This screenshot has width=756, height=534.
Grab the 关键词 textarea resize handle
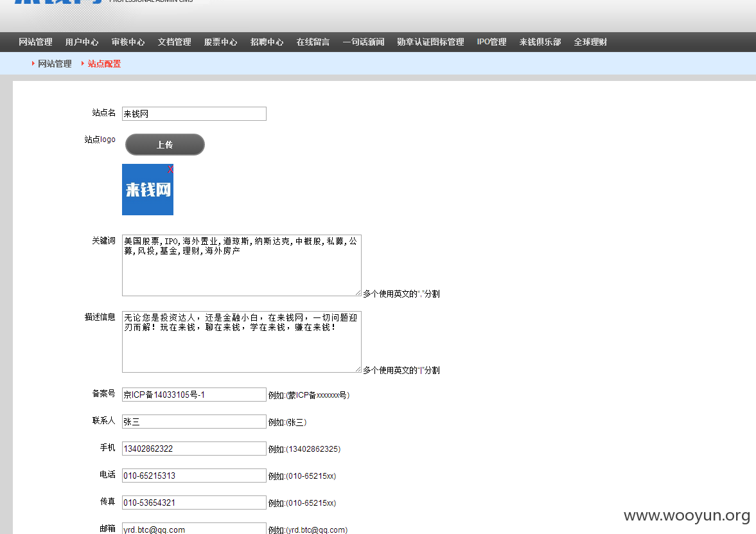point(358,293)
